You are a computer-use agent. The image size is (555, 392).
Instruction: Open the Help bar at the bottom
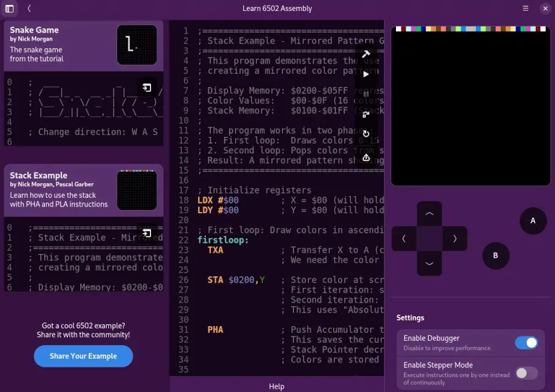(276, 386)
